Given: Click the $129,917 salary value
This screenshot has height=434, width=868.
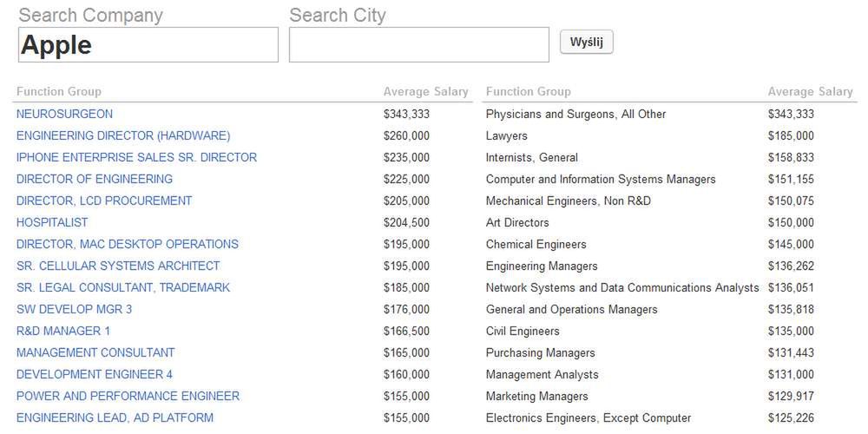Looking at the screenshot, I should pyautogui.click(x=791, y=397).
